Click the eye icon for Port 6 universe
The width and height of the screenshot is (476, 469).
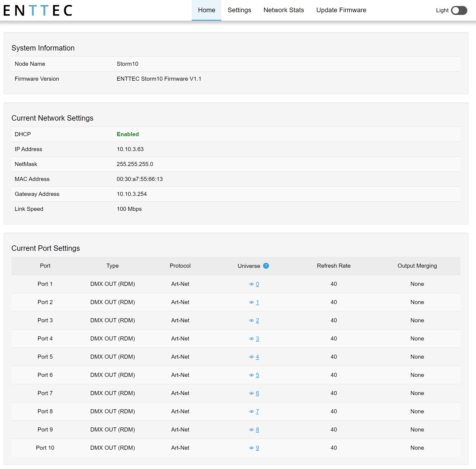pos(251,375)
